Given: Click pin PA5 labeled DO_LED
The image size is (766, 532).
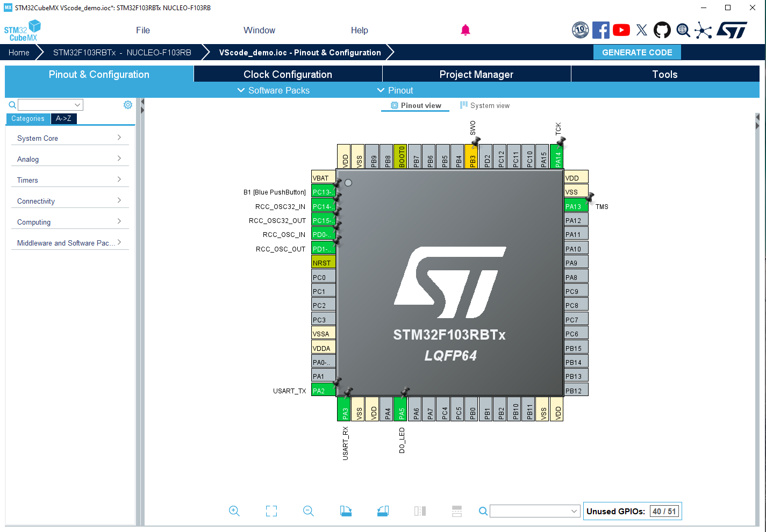Looking at the screenshot, I should (400, 409).
